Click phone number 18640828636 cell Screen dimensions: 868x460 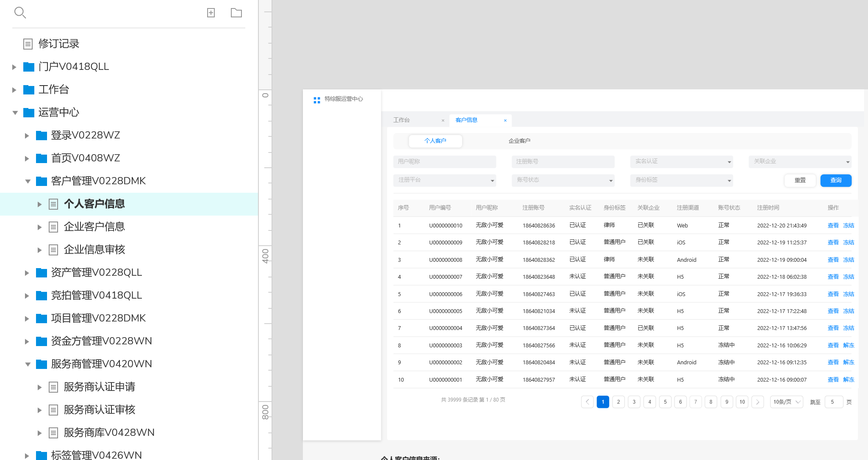pyautogui.click(x=539, y=225)
